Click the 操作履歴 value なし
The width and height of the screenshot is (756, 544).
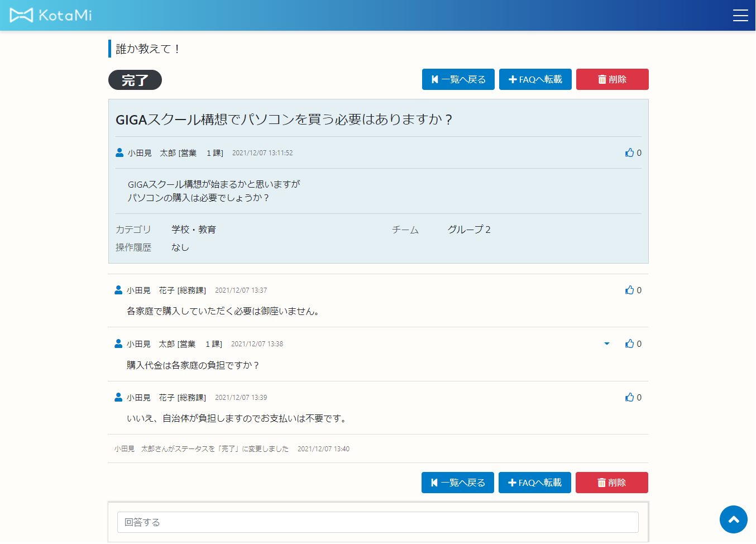[x=180, y=247]
